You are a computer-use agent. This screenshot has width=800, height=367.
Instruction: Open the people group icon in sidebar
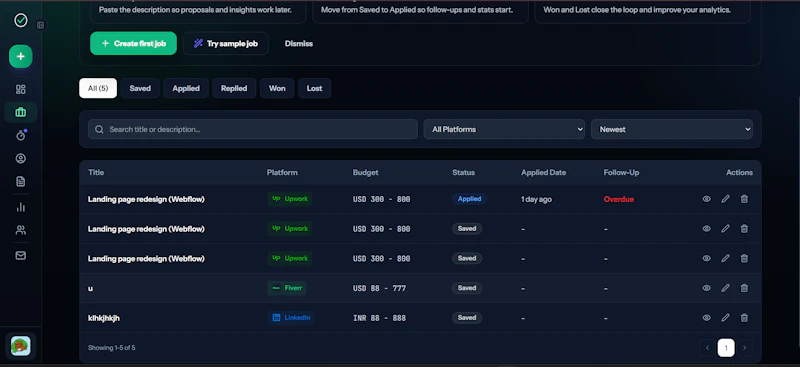click(20, 230)
